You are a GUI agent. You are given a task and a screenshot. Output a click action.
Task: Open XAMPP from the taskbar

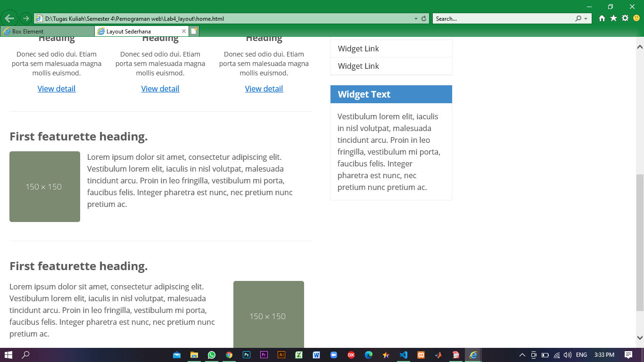[x=421, y=354]
